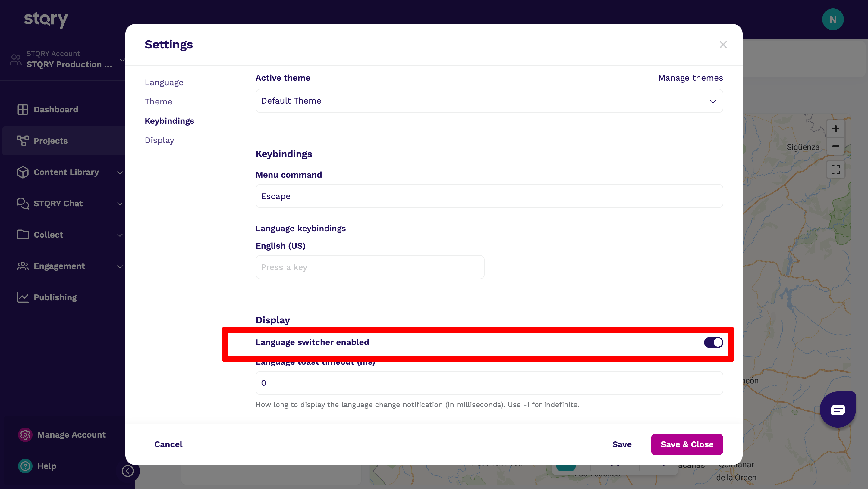Click the Publishing chart icon
Screen dimensions: 868x489
[23, 297]
